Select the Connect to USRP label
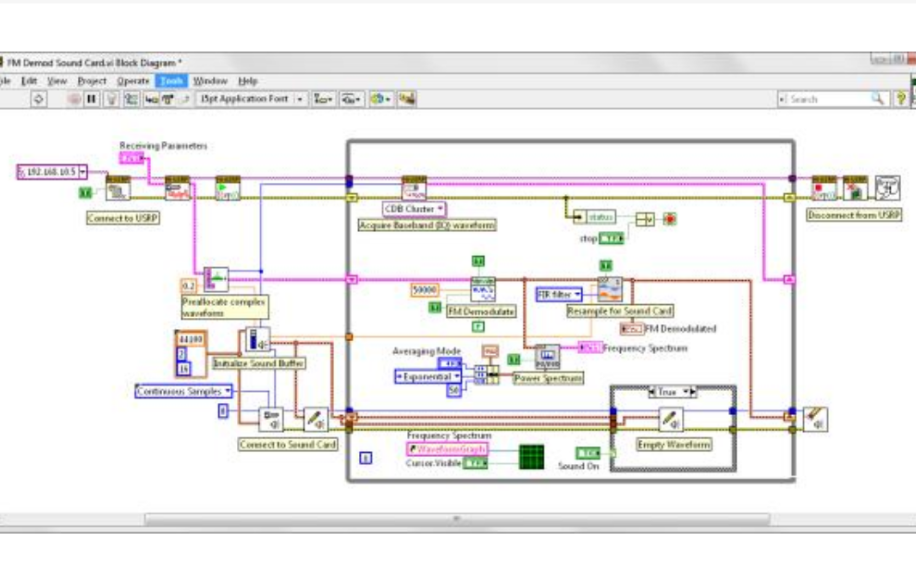 coord(123,218)
